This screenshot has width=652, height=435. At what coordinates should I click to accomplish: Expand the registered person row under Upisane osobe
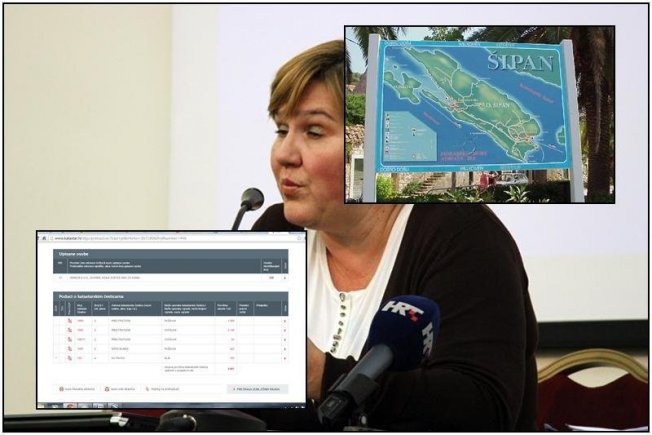[x=284, y=277]
